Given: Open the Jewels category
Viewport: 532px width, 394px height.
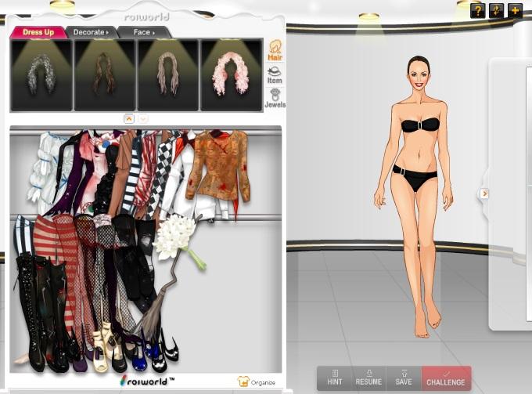Looking at the screenshot, I should tap(275, 97).
